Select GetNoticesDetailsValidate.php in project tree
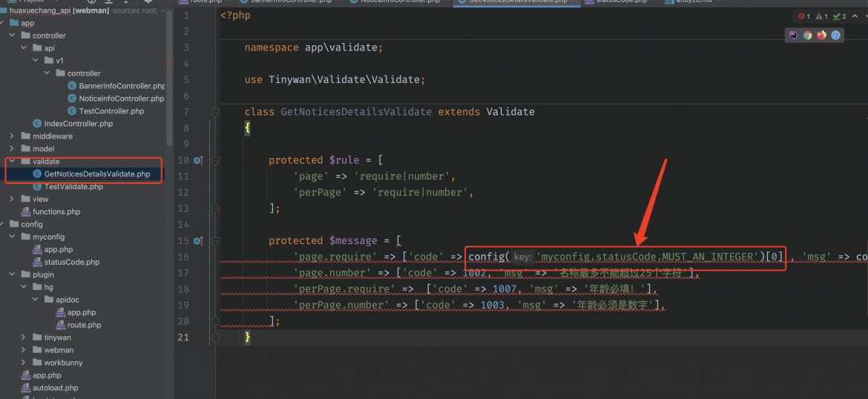Image resolution: width=868 pixels, height=399 pixels. (83, 174)
